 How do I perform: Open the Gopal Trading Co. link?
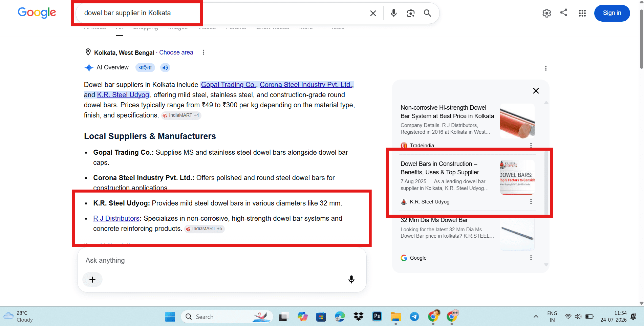click(x=229, y=85)
